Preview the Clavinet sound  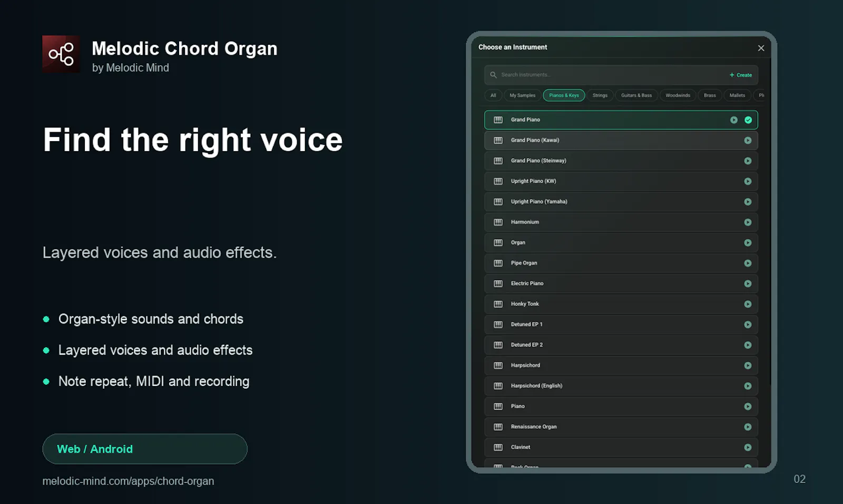pos(748,448)
